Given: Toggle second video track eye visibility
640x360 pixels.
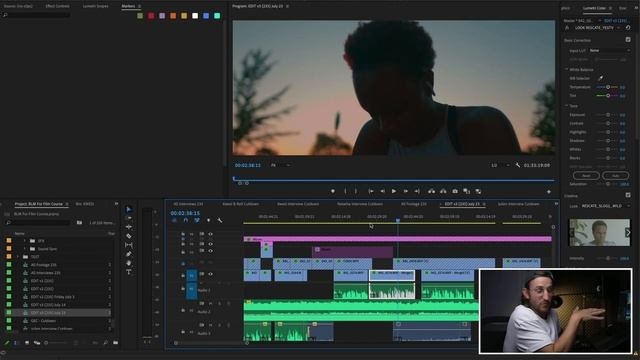Looking at the screenshot, I should tap(210, 244).
